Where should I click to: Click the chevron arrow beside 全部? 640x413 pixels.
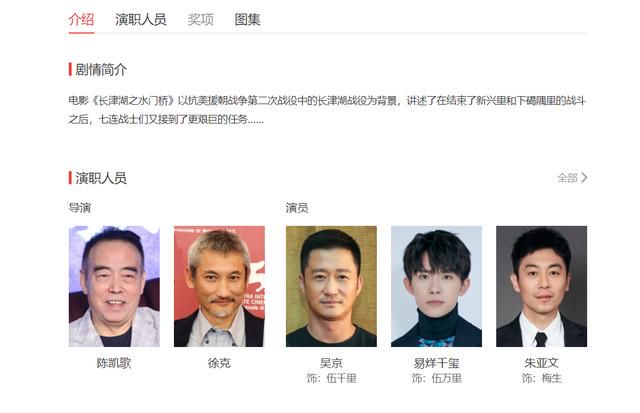[584, 178]
